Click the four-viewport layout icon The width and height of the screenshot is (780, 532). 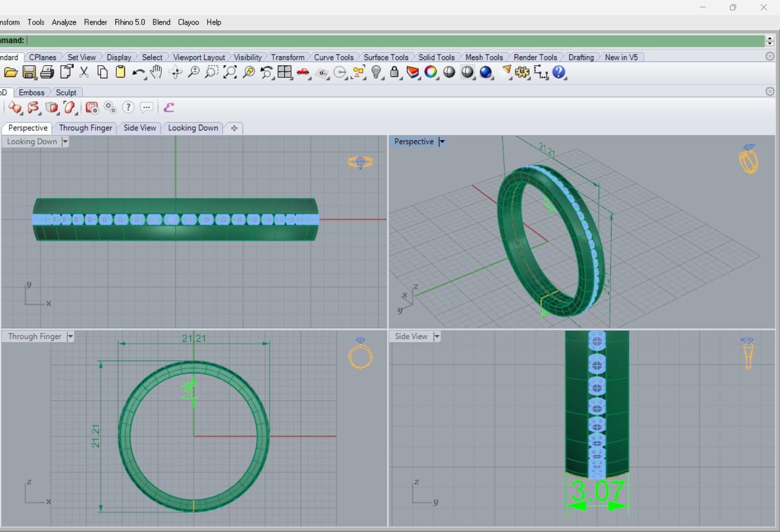(285, 72)
